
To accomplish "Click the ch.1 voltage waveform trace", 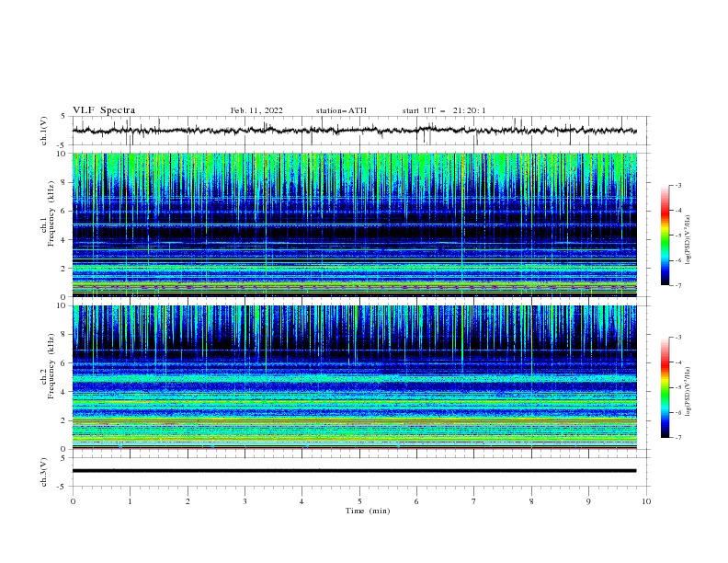I will click(354, 131).
